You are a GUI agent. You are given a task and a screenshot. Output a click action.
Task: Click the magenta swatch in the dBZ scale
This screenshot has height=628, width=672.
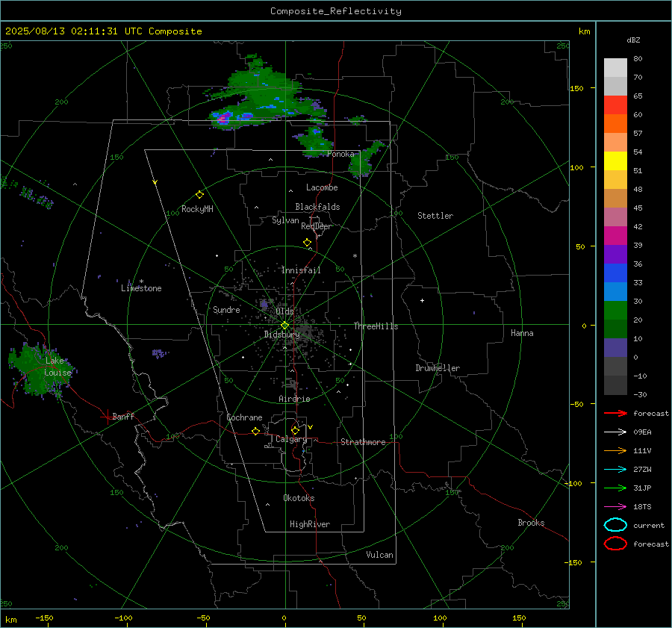[615, 235]
